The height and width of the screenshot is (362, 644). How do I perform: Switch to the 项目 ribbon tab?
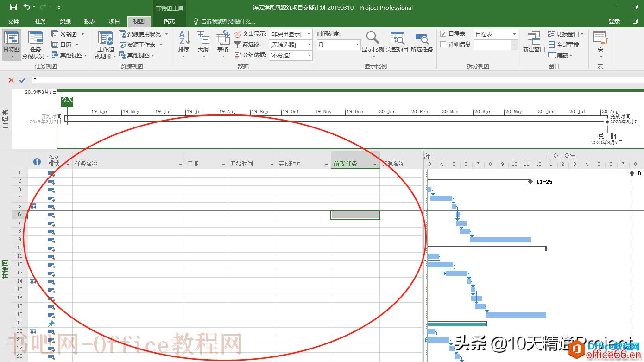[x=114, y=21]
